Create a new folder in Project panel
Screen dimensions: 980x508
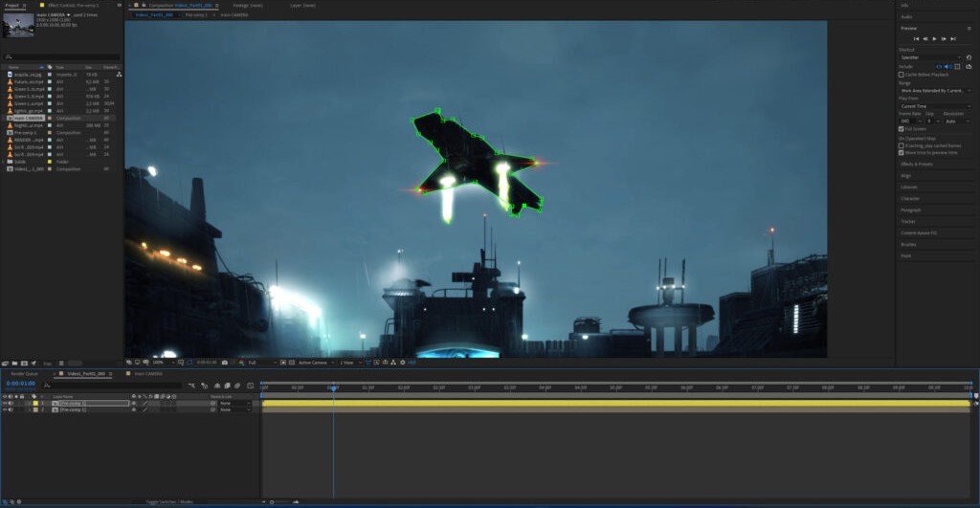tap(15, 363)
